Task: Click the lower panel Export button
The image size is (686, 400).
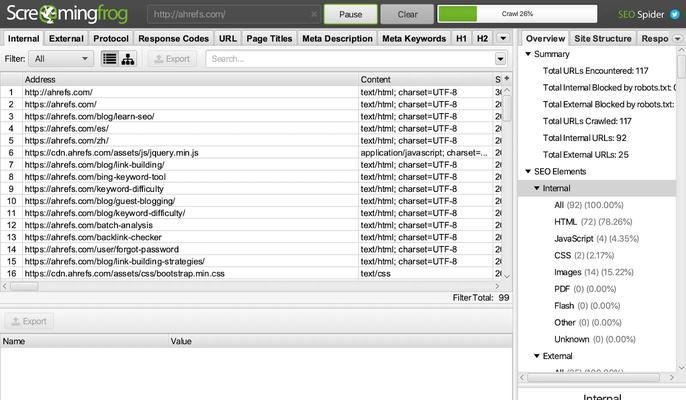Action: coord(29,321)
